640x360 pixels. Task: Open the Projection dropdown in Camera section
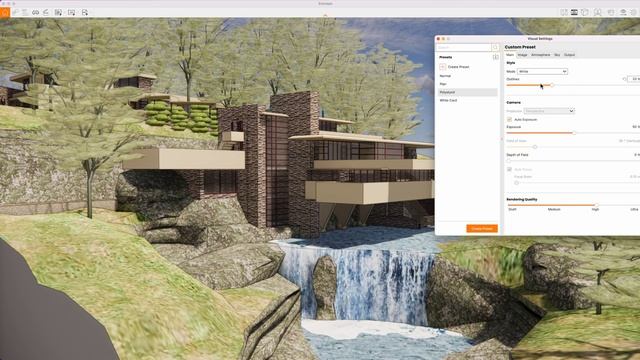tap(549, 111)
